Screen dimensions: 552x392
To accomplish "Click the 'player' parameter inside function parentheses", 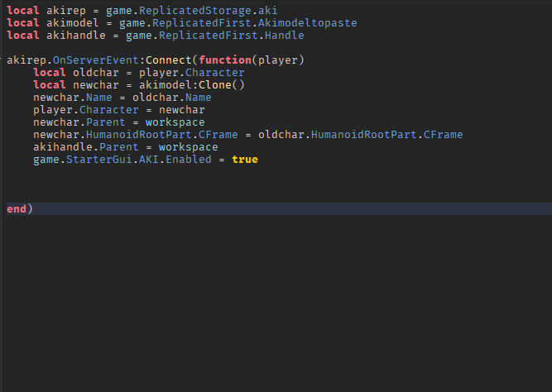I will click(278, 60).
